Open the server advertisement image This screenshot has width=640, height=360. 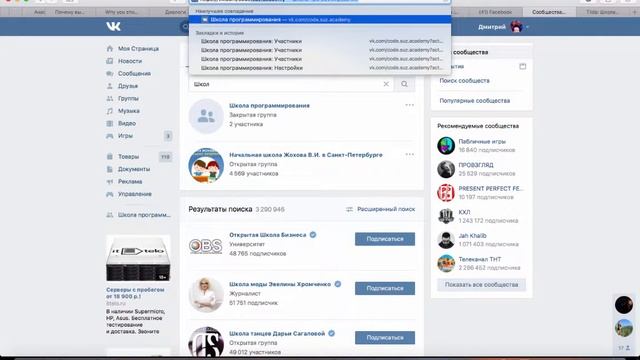click(138, 258)
